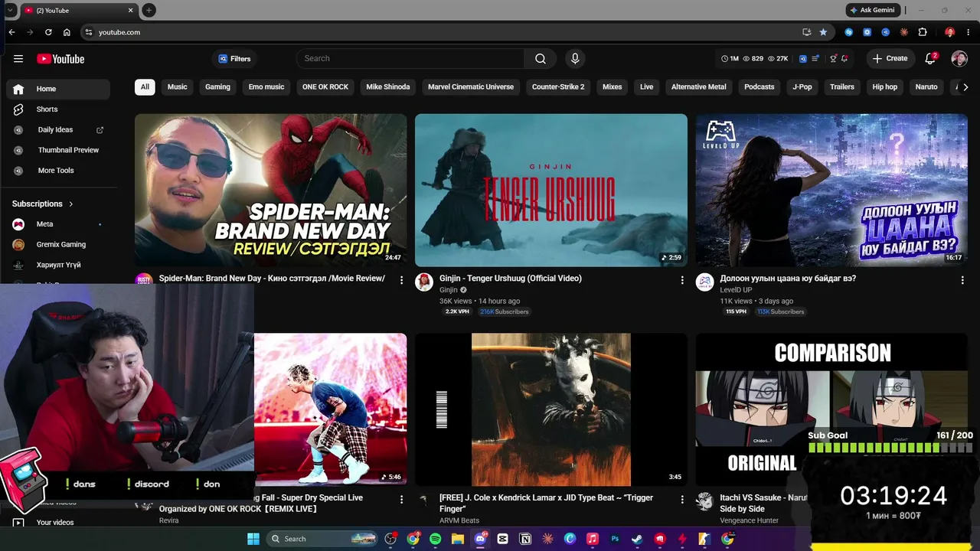980x551 pixels.
Task: Click the alert bell in the stats bar
Action: pyautogui.click(x=844, y=59)
